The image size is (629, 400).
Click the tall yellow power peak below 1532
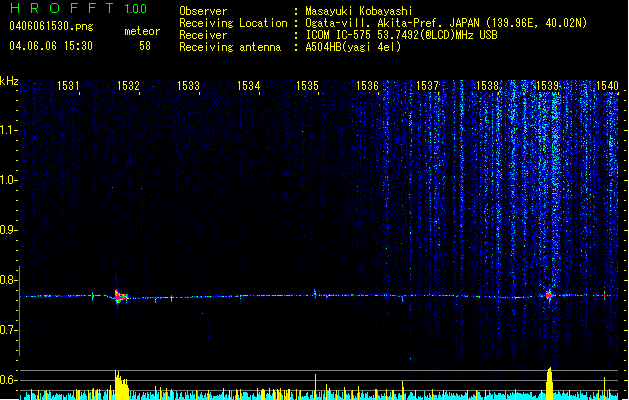[x=121, y=385]
